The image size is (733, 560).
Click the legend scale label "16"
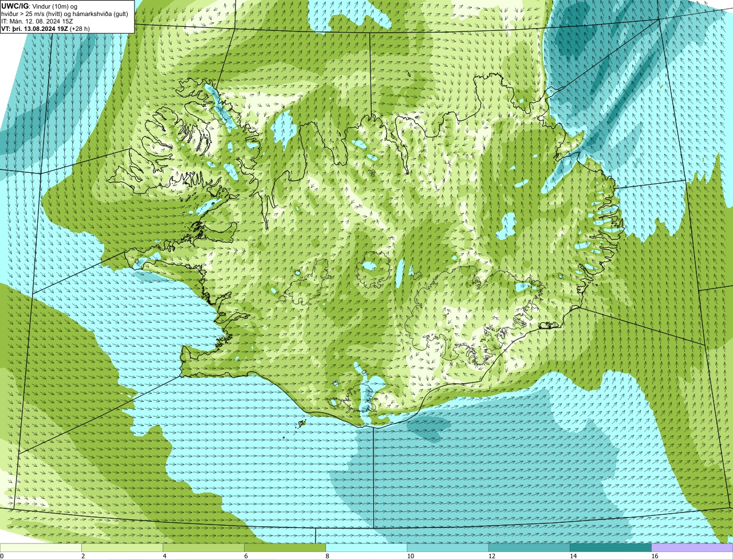pos(655,556)
